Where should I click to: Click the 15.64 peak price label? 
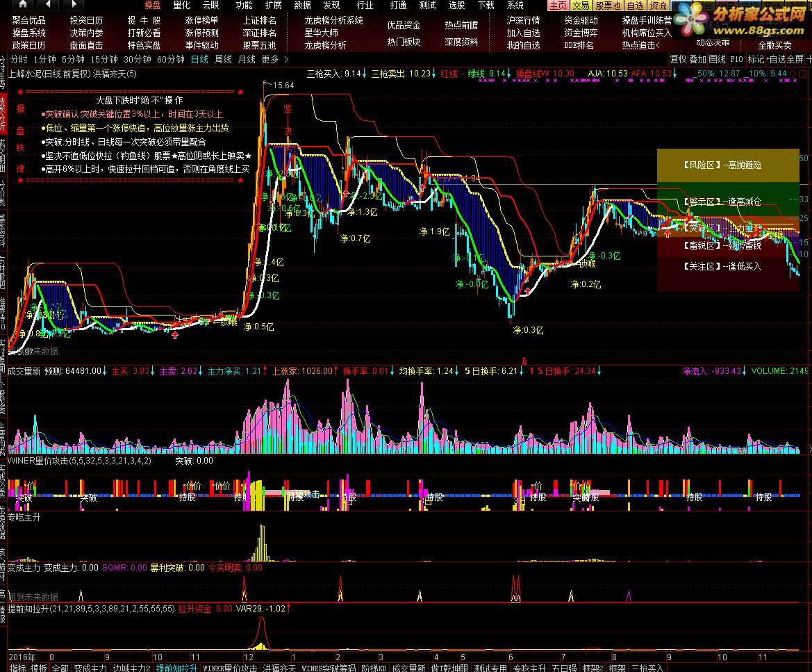pyautogui.click(x=283, y=85)
